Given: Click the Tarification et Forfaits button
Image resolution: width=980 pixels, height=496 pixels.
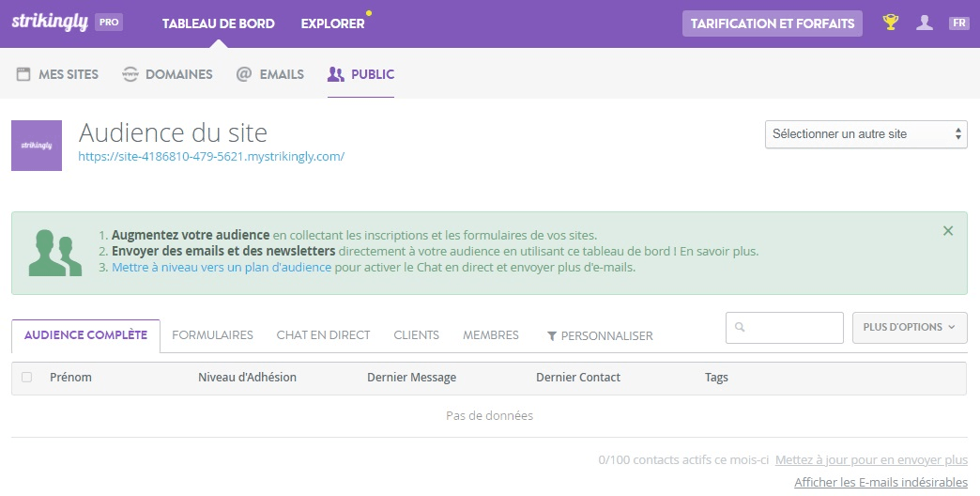Looking at the screenshot, I should click(x=772, y=23).
